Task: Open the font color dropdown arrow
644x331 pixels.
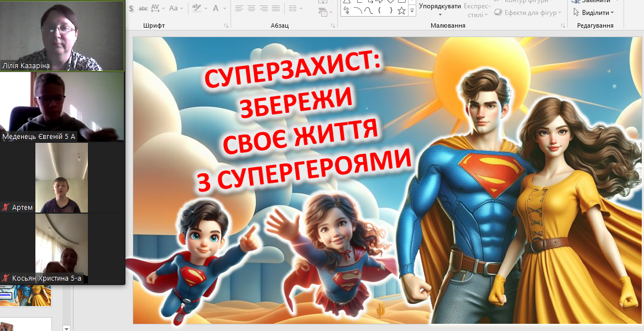Action: [224, 8]
